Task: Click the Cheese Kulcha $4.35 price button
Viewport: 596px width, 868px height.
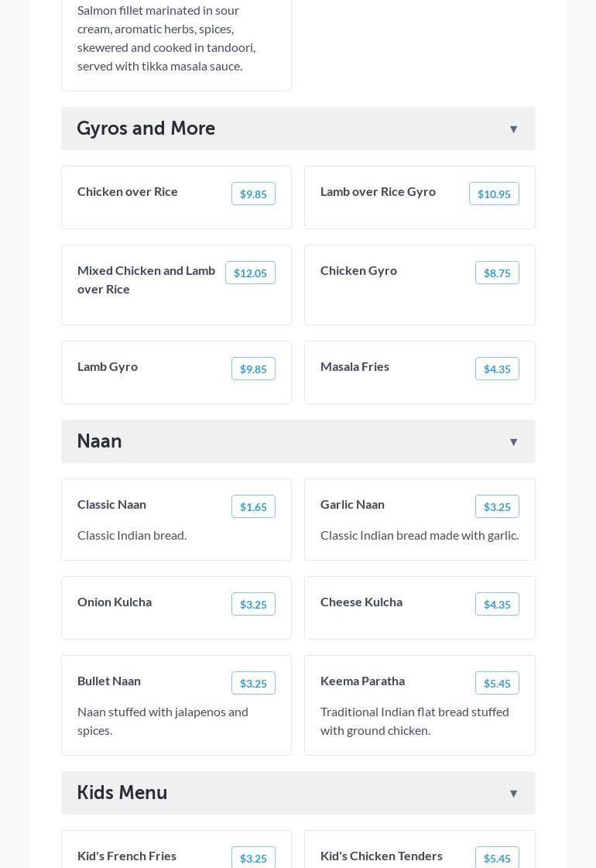Action: click(497, 605)
